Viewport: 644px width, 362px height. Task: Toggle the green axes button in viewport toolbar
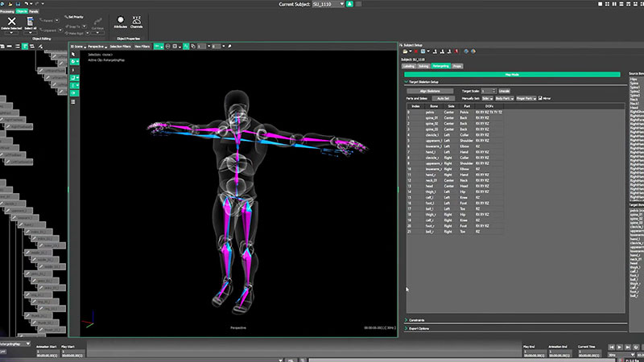186,46
